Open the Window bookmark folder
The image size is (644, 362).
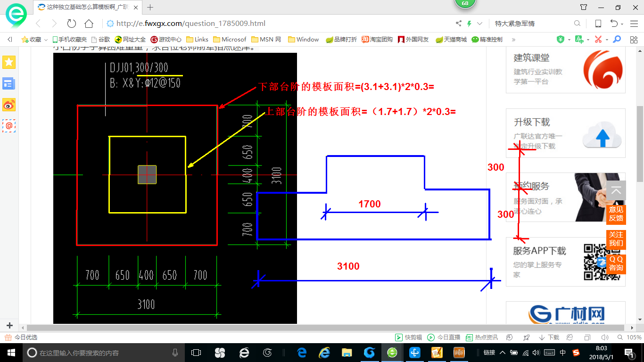click(303, 40)
